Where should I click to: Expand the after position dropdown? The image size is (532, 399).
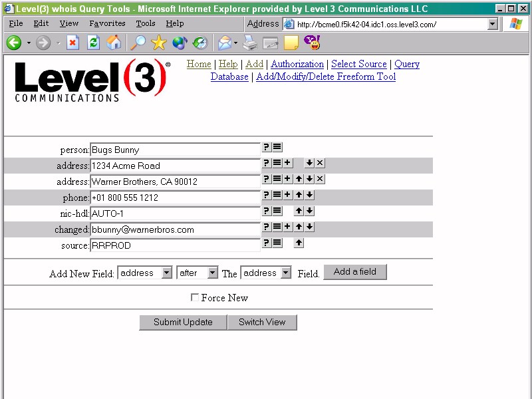click(x=198, y=273)
